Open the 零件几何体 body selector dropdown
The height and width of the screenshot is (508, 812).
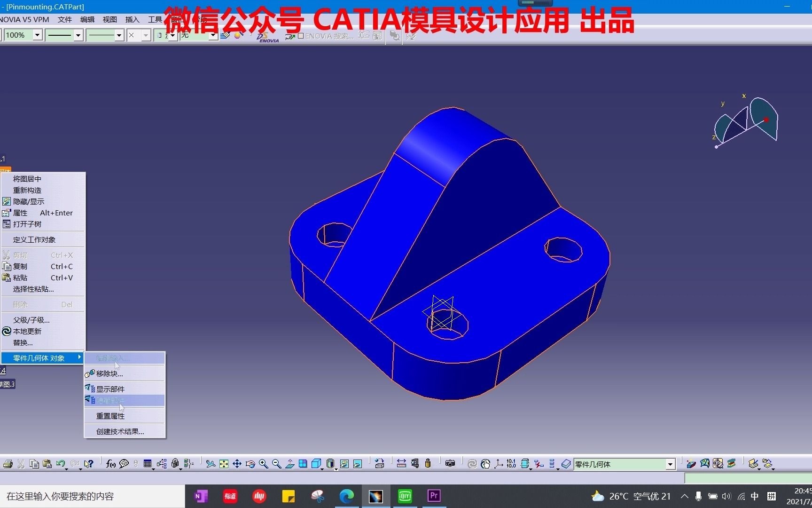click(671, 464)
